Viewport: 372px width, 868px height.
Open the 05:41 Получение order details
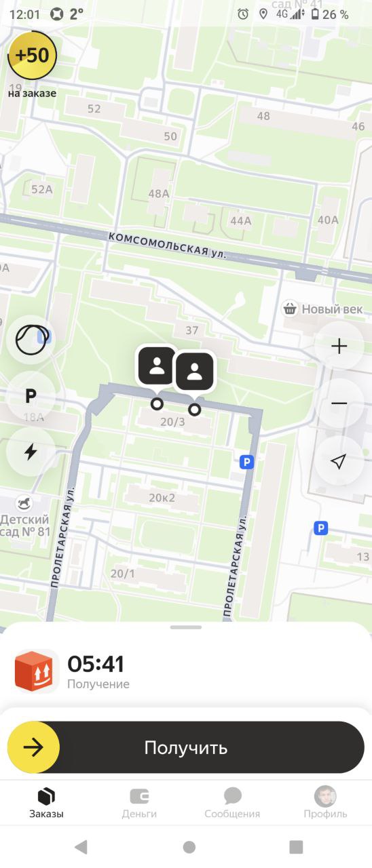[186, 671]
